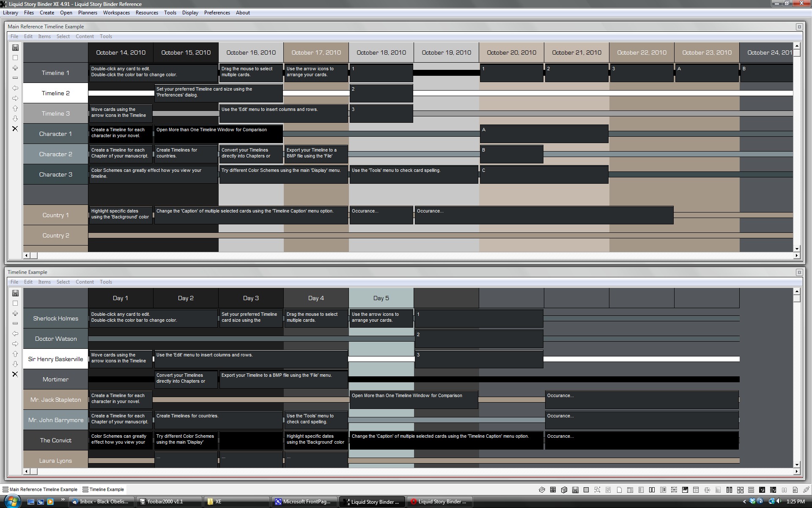Image resolution: width=812 pixels, height=508 pixels.
Task: Open Tools menu in Main Reference Timeline window
Action: pos(106,36)
